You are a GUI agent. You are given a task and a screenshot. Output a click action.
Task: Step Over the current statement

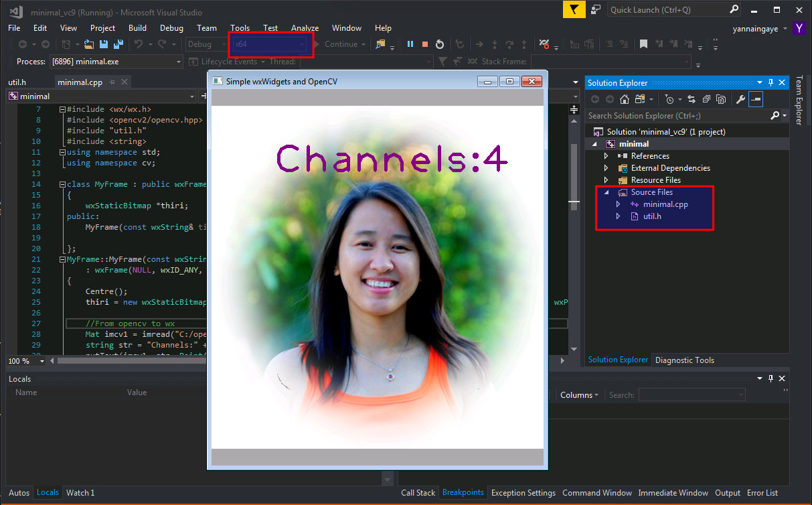[509, 44]
